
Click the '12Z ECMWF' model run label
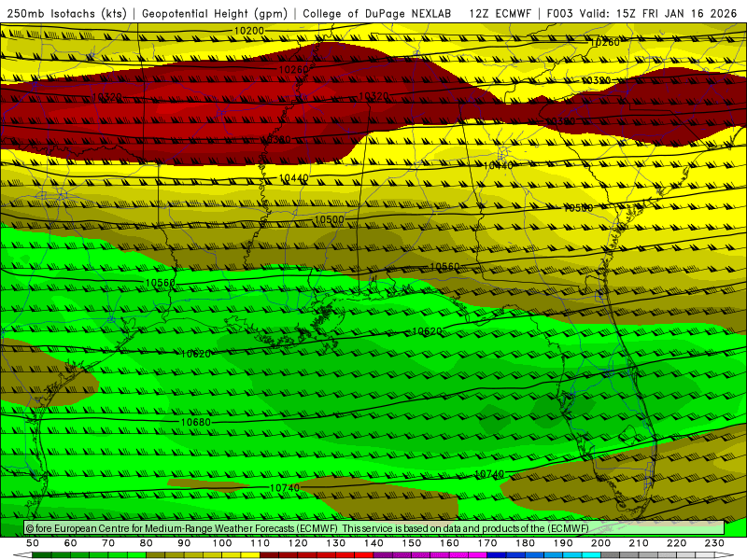pyautogui.click(x=500, y=13)
